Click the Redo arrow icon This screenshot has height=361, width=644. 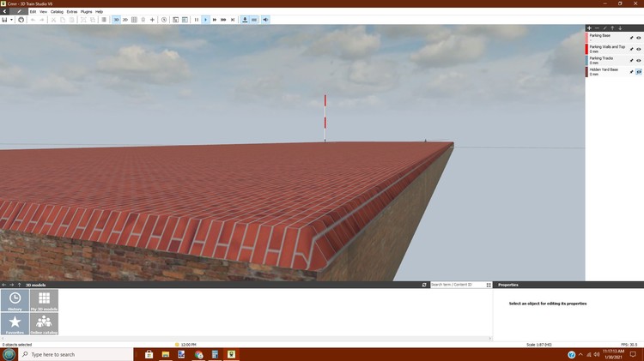pos(42,20)
